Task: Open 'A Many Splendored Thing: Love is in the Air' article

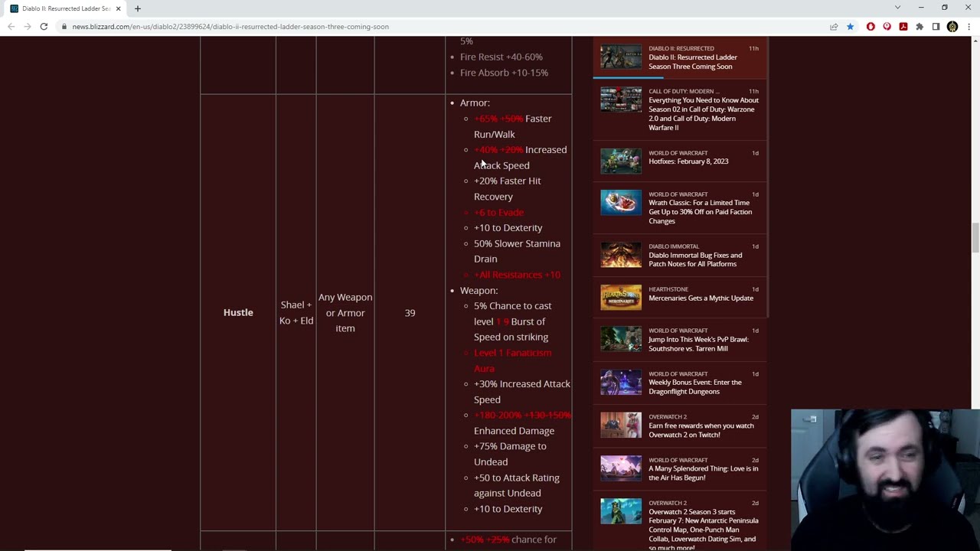Action: pyautogui.click(x=704, y=473)
